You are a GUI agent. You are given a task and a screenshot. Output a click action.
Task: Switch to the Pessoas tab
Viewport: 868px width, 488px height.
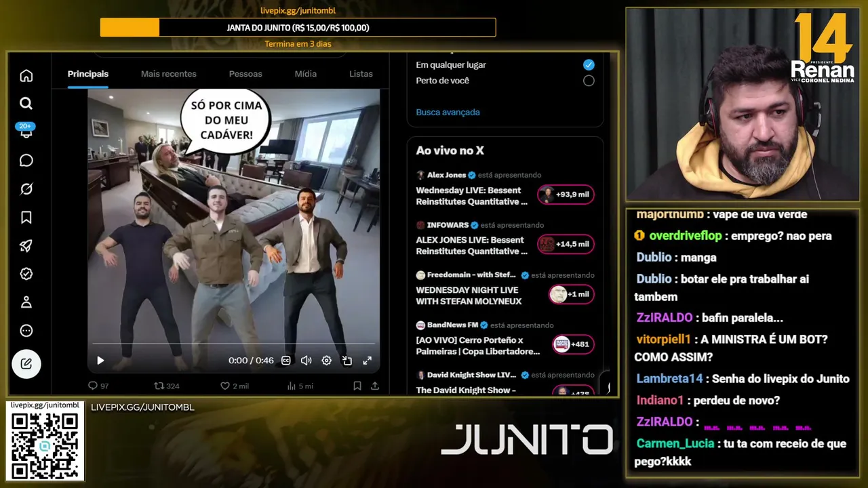point(245,74)
